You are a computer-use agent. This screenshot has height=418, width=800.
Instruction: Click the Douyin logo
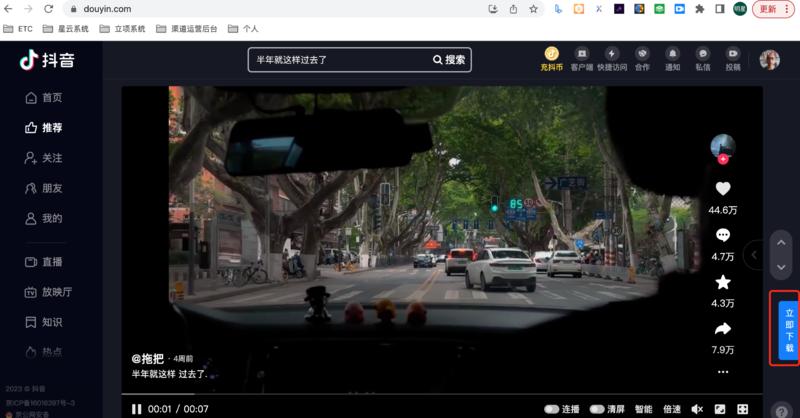click(x=47, y=60)
